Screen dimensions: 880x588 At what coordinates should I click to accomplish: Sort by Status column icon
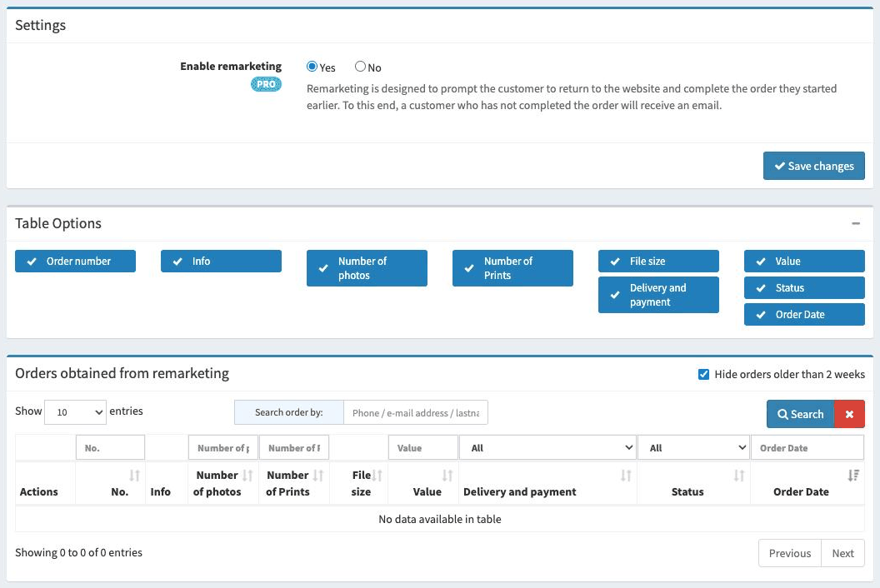pos(739,476)
